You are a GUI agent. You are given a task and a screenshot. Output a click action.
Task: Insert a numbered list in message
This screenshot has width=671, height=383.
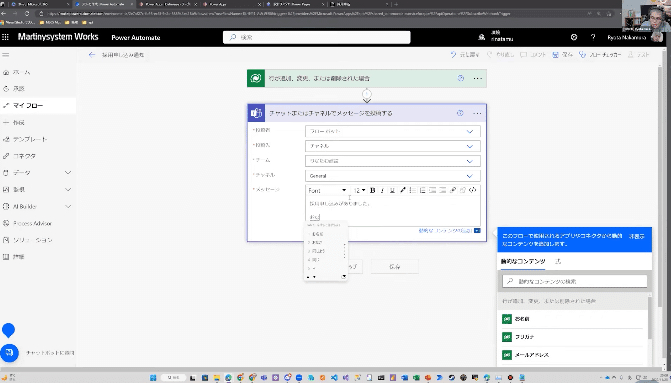click(x=422, y=190)
